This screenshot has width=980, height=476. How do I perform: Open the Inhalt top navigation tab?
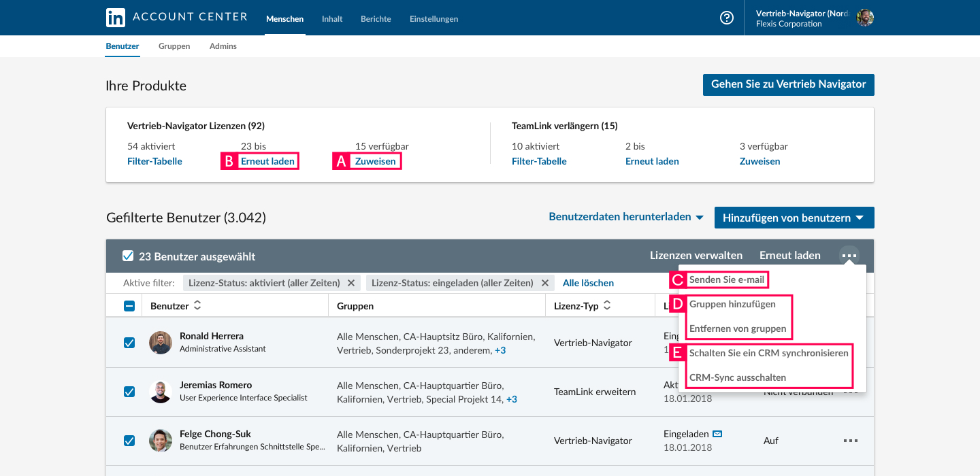point(332,19)
